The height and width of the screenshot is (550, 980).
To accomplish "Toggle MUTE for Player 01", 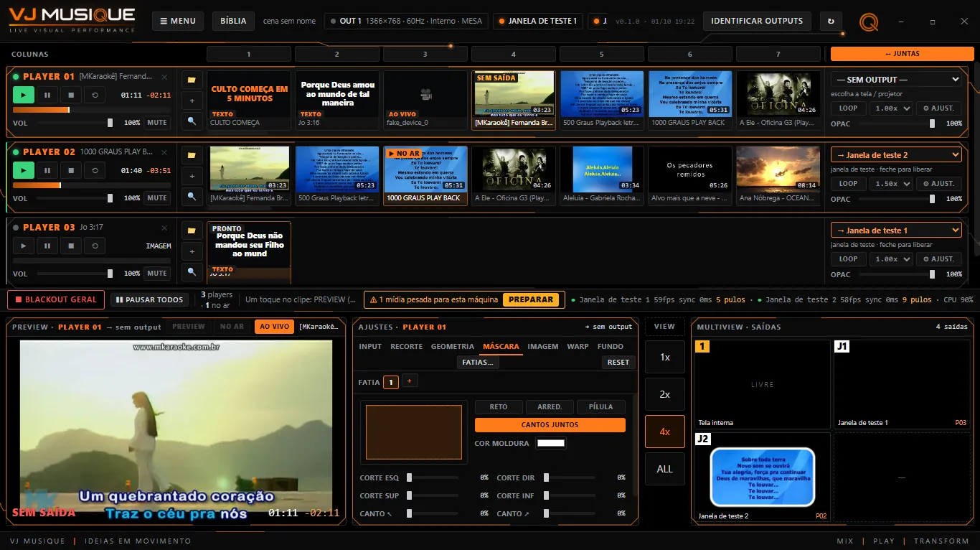I will tap(157, 123).
